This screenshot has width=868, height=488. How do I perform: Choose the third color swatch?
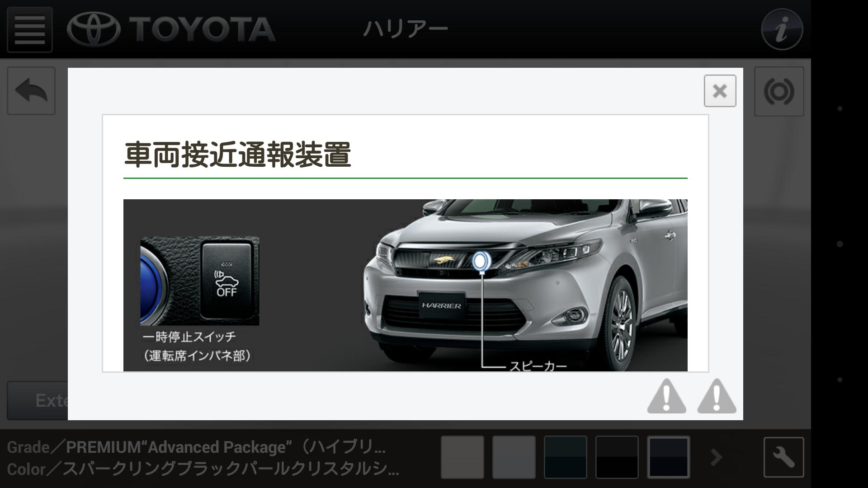click(x=565, y=457)
